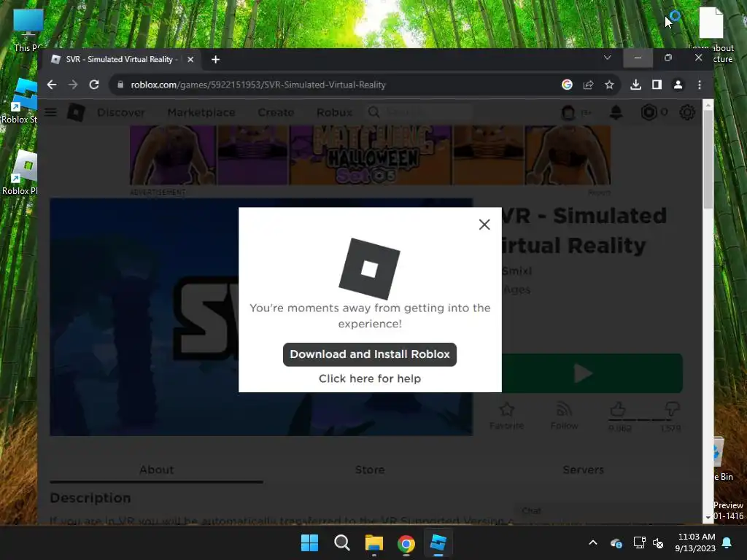
Task: Open a new Chrome tab
Action: point(215,60)
